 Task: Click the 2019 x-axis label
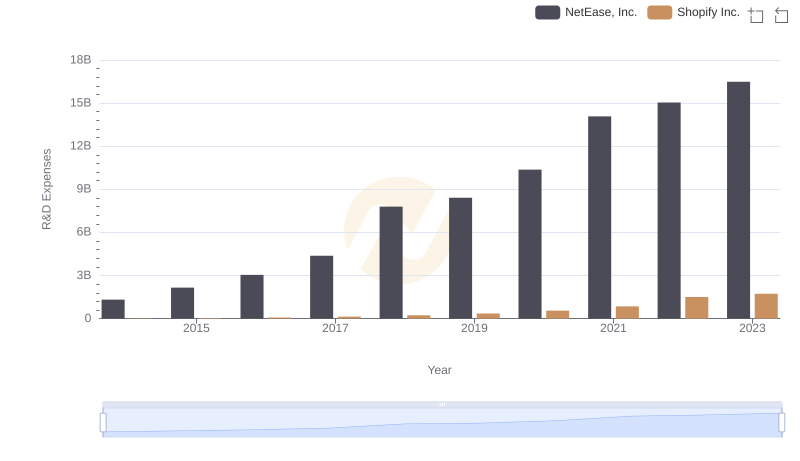474,328
